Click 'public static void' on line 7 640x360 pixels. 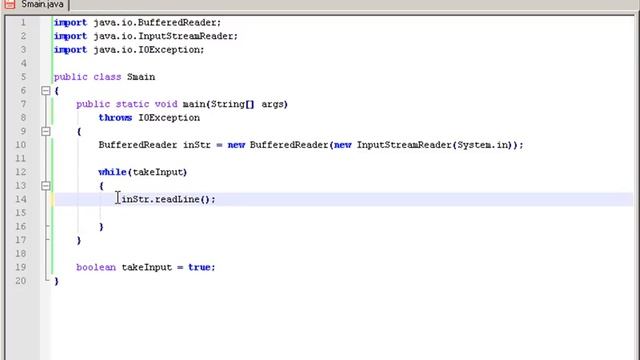coord(127,104)
